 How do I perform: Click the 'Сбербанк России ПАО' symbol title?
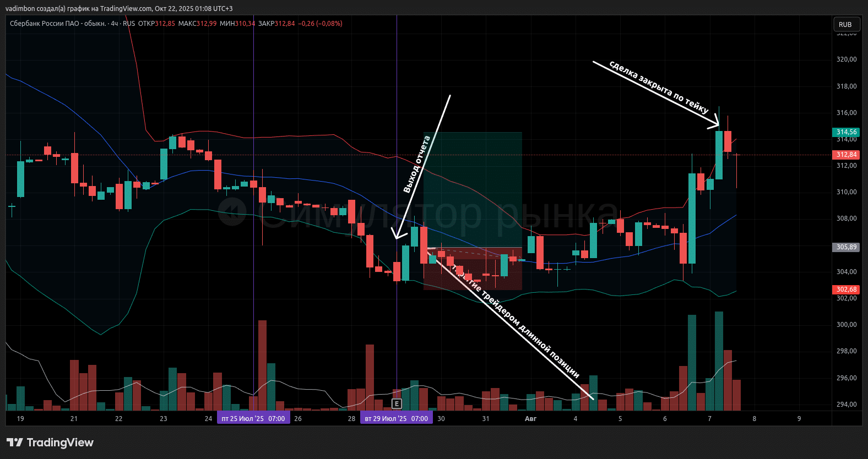click(57, 24)
